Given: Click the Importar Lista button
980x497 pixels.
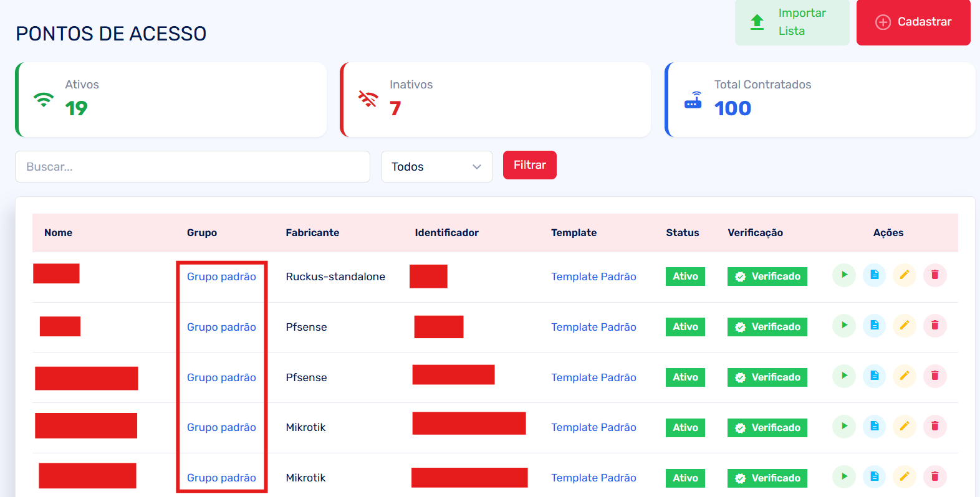Looking at the screenshot, I should click(792, 22).
